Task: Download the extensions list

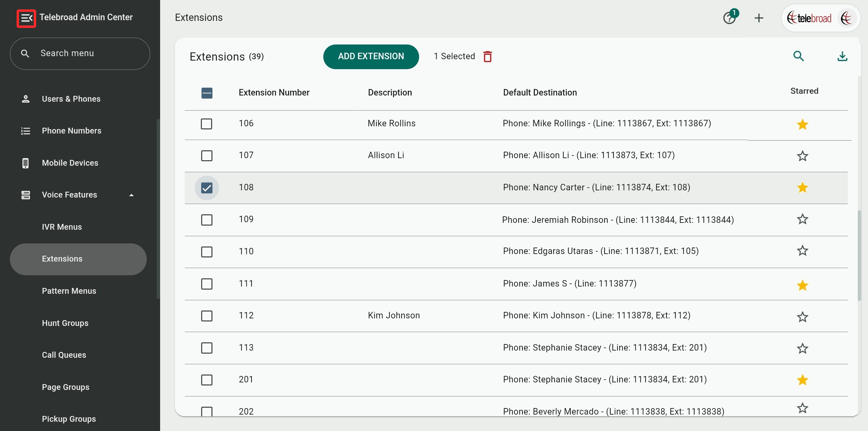Action: (x=842, y=56)
